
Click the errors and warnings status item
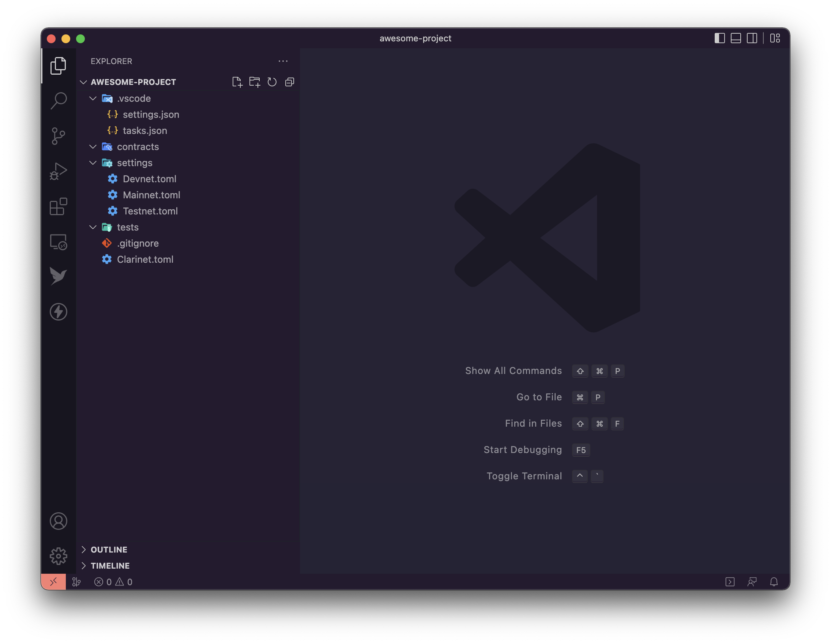[113, 582]
